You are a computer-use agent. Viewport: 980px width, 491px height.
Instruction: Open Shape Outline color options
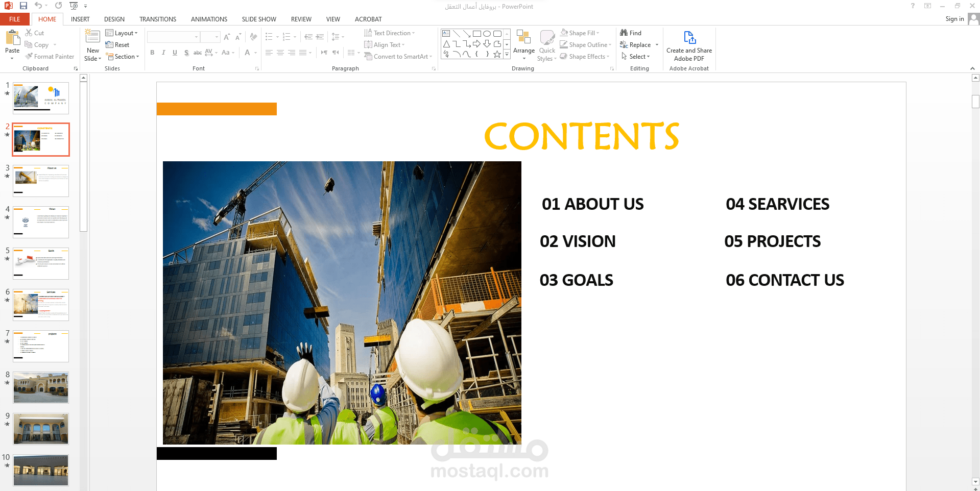[585, 45]
